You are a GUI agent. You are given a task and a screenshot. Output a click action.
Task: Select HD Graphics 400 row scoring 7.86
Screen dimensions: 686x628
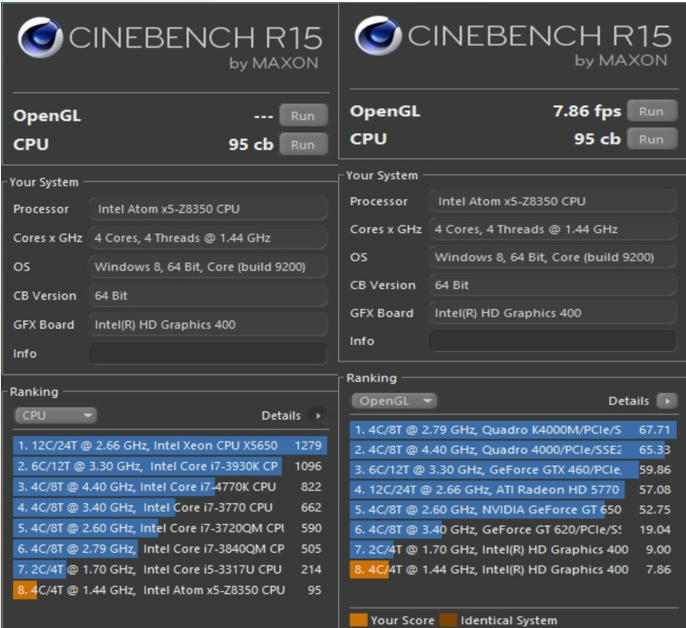point(513,569)
